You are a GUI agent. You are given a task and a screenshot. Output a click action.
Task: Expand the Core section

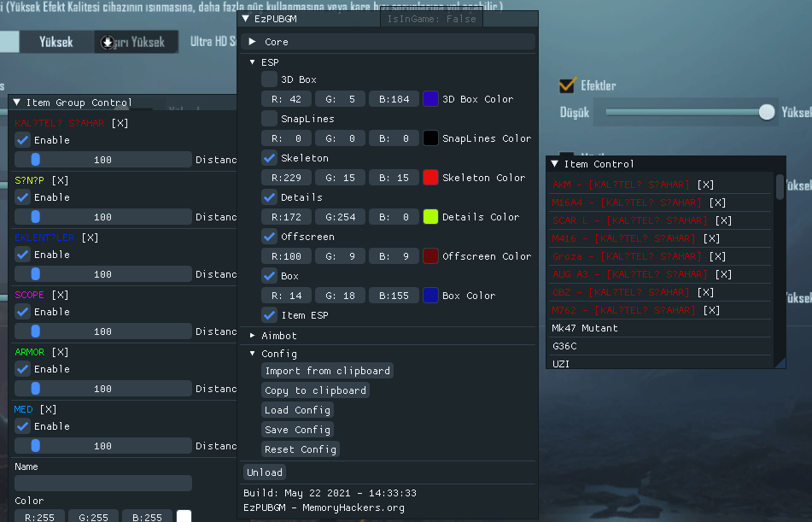click(x=252, y=42)
